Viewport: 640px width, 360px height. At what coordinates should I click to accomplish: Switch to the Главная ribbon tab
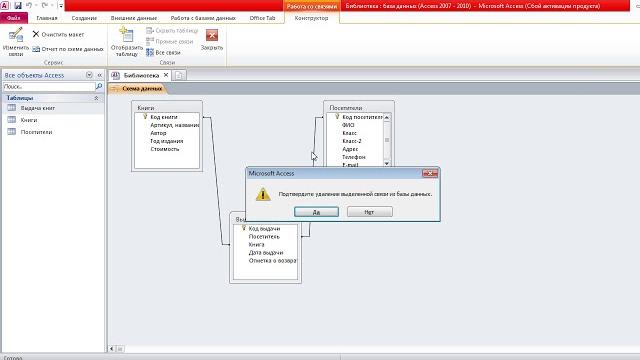[47, 18]
